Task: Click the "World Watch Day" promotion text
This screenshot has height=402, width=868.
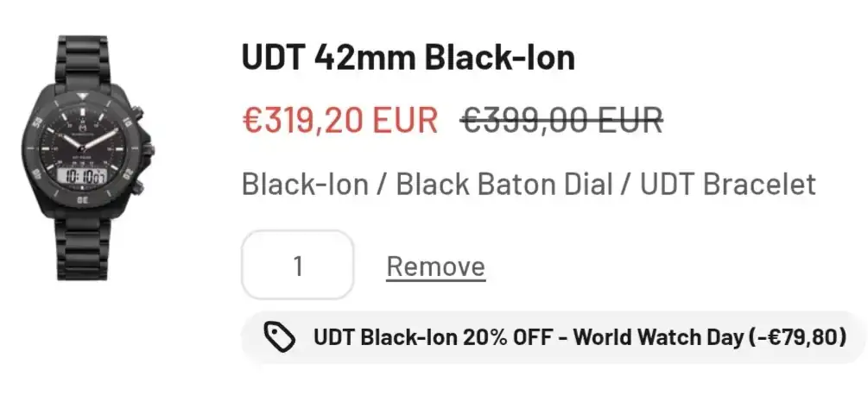Action: [656, 337]
